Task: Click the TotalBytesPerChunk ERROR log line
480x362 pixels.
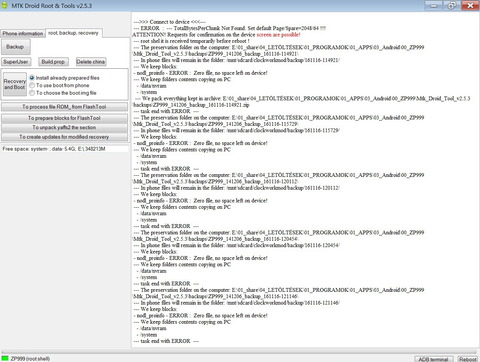Action: (230, 28)
